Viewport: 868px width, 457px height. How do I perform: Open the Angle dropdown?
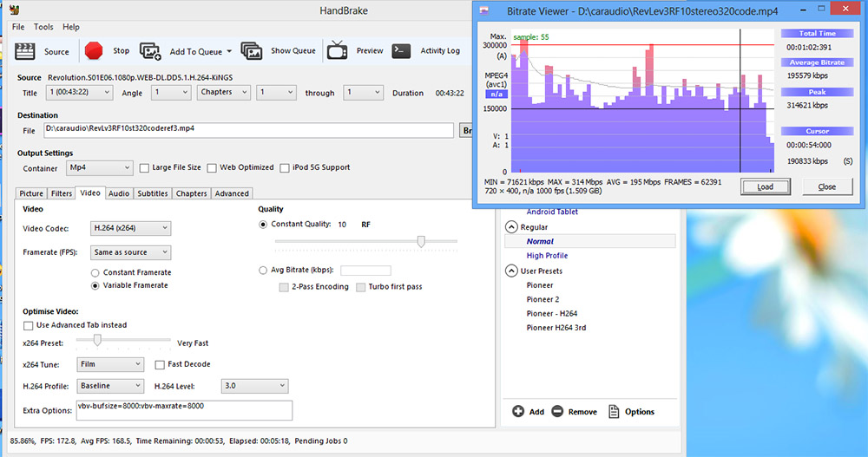[x=171, y=93]
